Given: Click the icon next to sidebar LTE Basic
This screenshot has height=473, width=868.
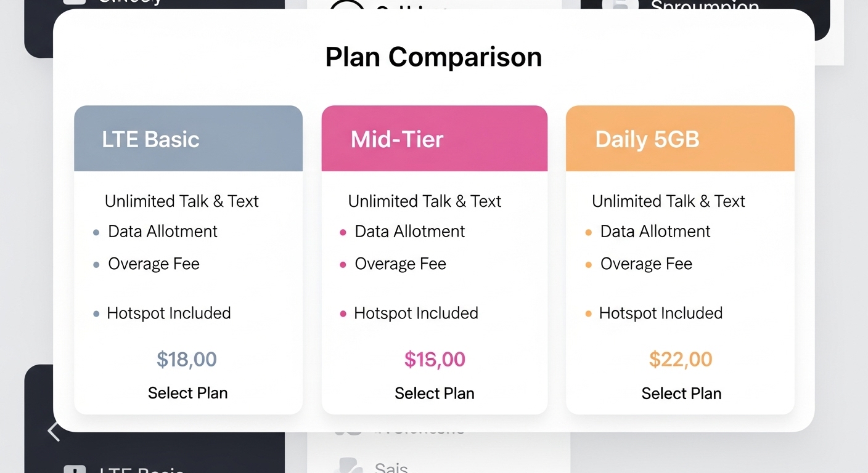Looking at the screenshot, I should [x=75, y=469].
